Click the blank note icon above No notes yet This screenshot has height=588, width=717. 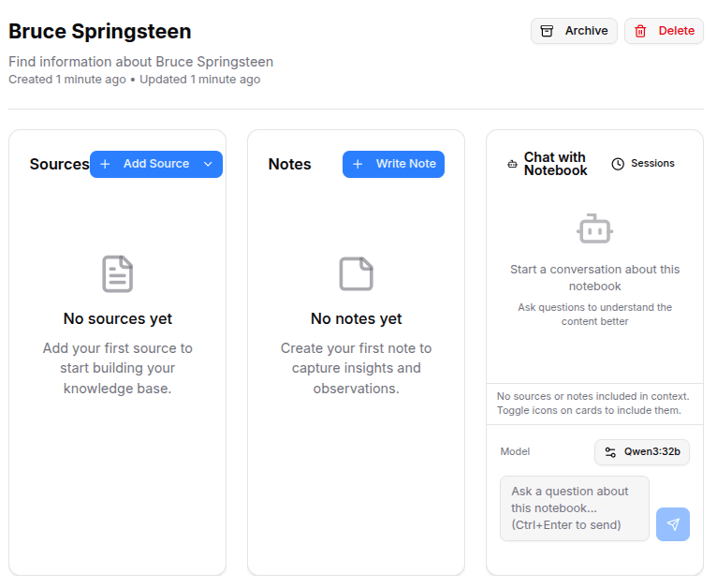click(x=356, y=273)
